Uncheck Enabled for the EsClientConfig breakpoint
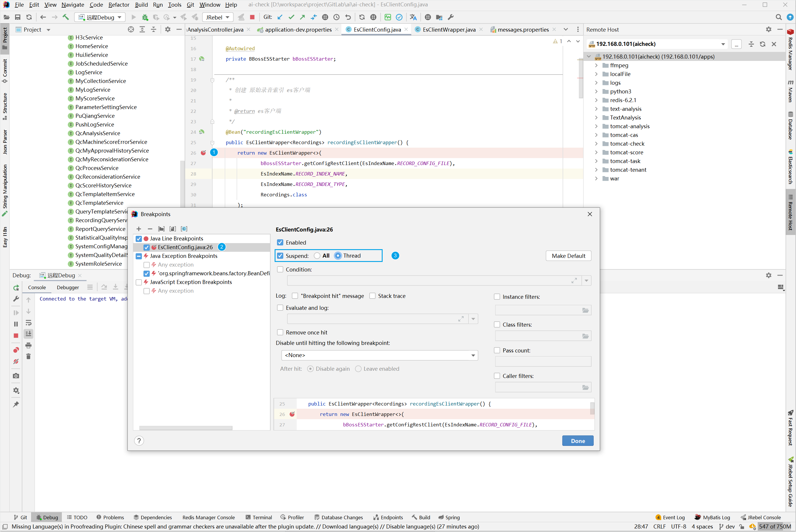Viewport: 796px width, 532px height. [280, 242]
